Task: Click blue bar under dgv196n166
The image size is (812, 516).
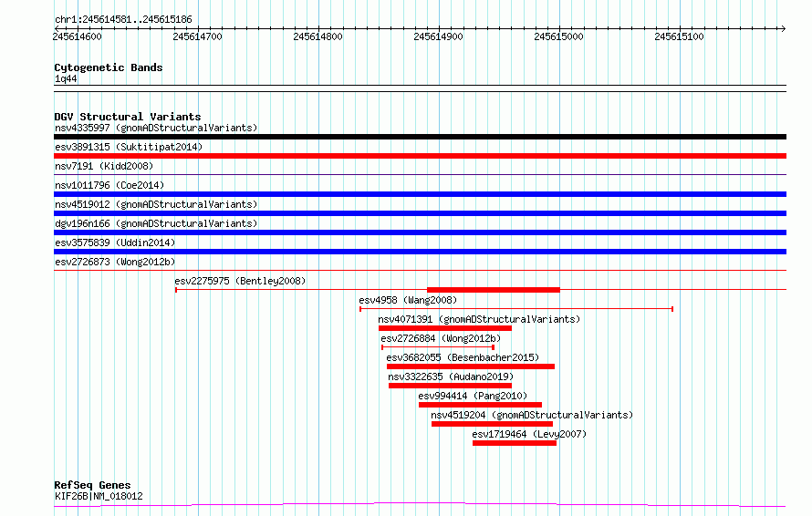Action: [420, 232]
